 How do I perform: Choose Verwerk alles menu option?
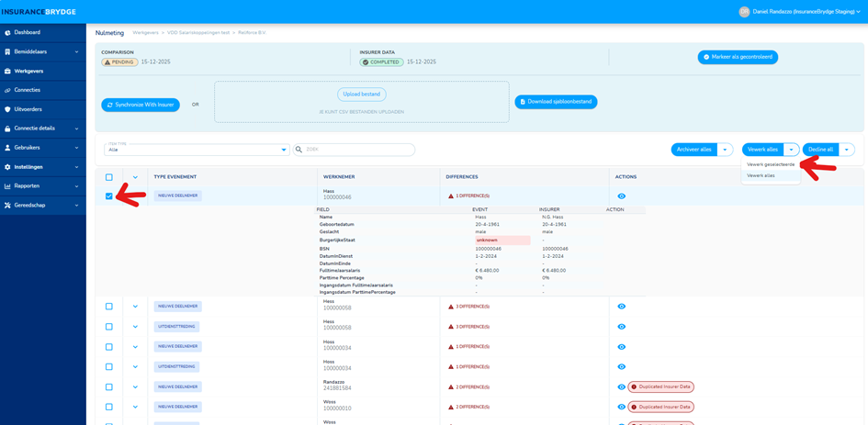click(761, 175)
